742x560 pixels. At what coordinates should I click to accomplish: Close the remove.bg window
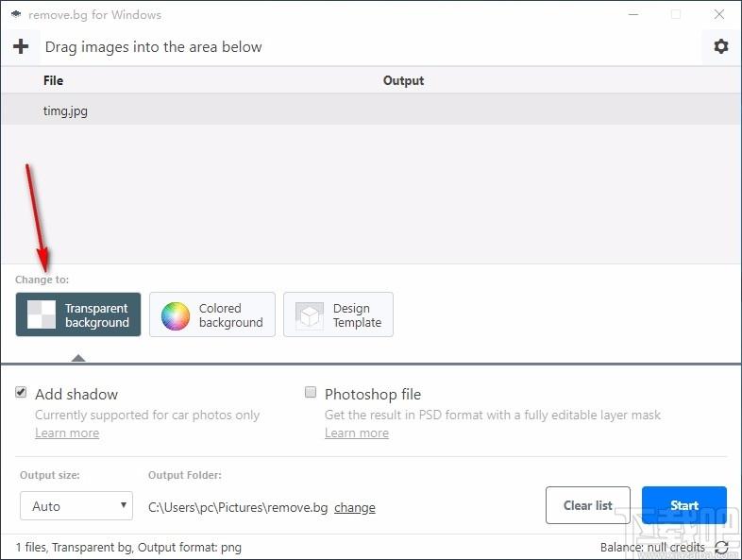(719, 15)
